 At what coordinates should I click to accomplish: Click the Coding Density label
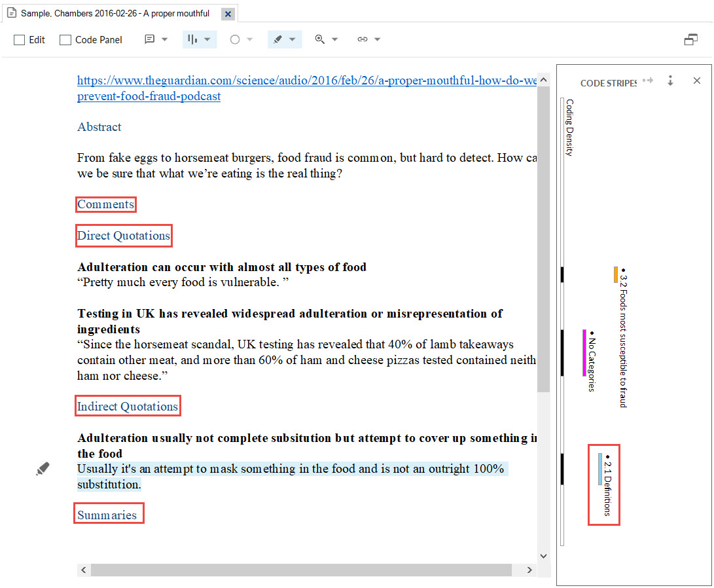(569, 128)
